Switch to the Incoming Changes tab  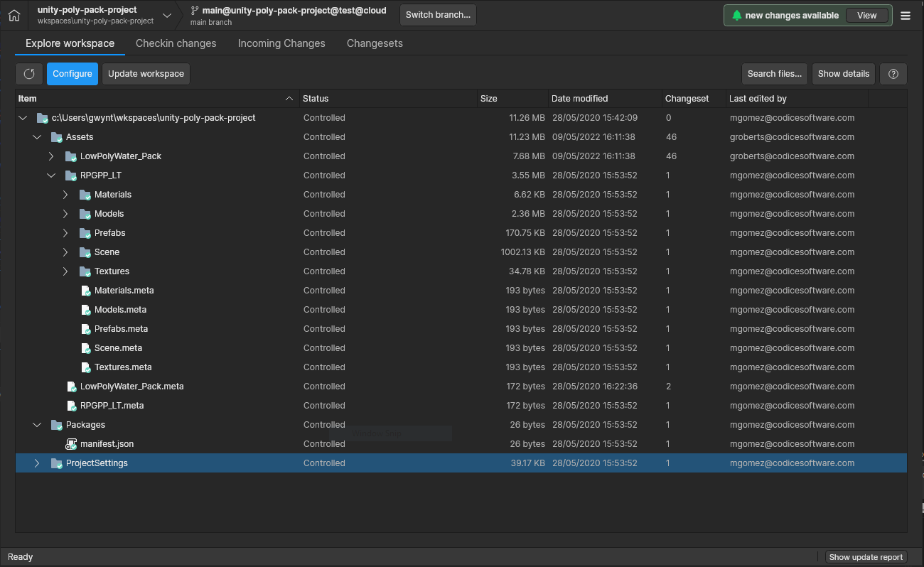point(281,43)
